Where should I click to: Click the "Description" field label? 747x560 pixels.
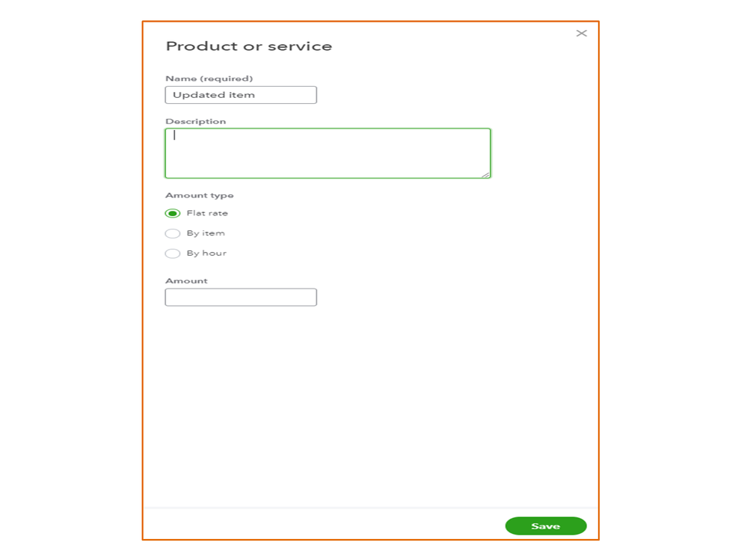coord(195,121)
